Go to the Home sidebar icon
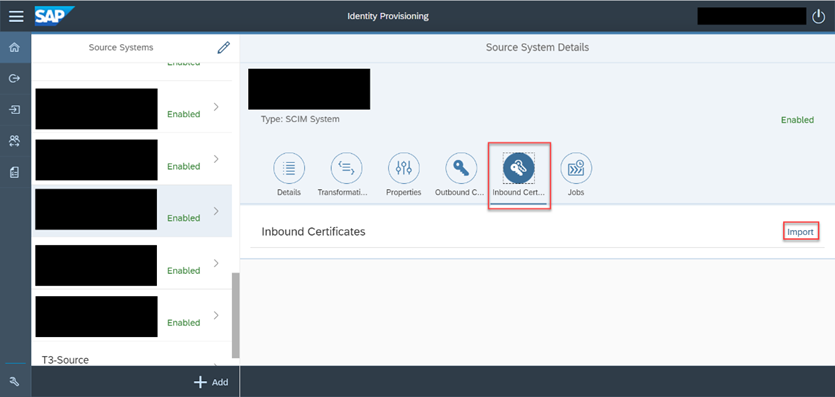This screenshot has height=397, width=835. coord(15,47)
